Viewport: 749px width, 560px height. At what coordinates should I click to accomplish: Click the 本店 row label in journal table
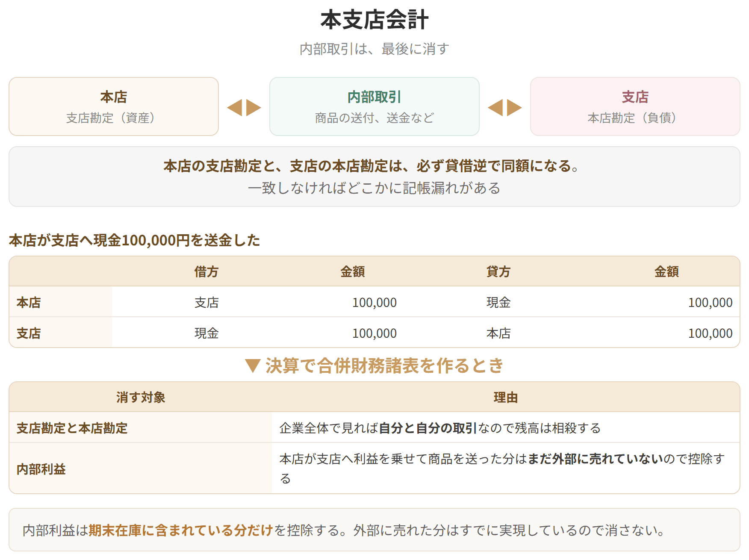tap(29, 303)
